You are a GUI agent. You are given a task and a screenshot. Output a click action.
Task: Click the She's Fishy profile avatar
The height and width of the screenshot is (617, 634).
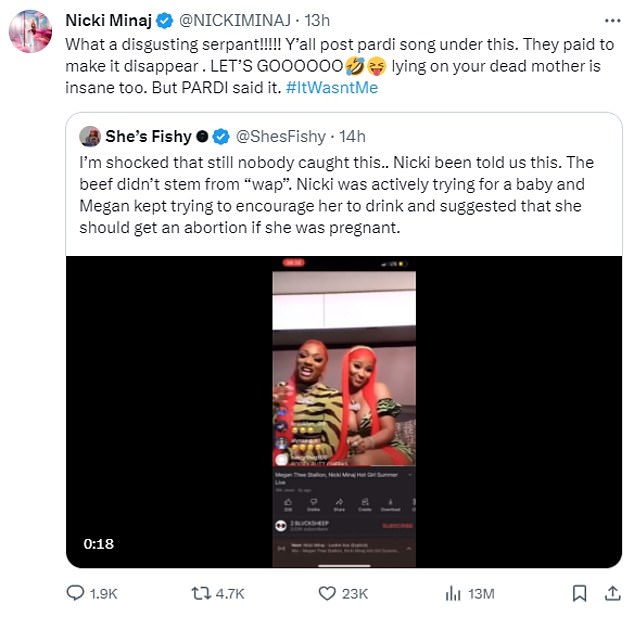click(90, 136)
